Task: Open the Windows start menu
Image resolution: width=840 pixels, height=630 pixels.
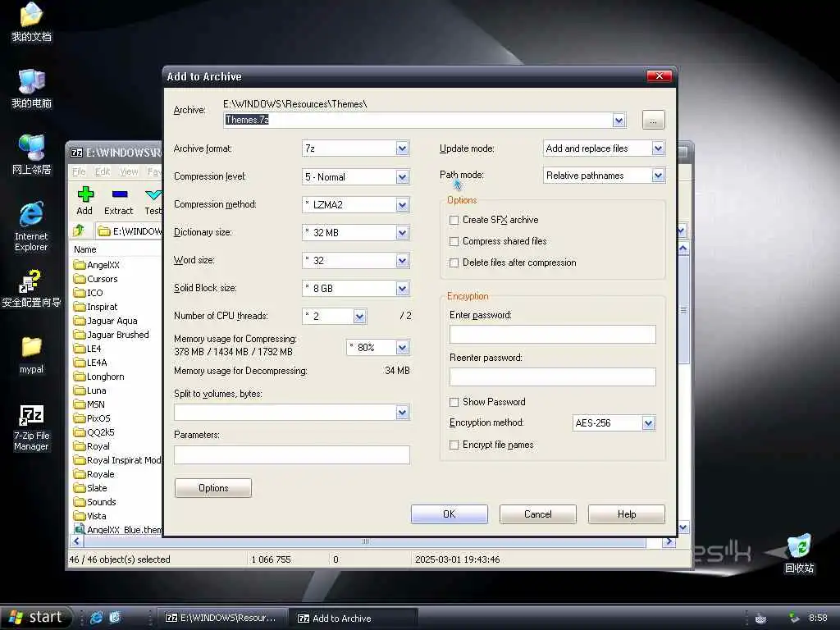Action: (35, 618)
